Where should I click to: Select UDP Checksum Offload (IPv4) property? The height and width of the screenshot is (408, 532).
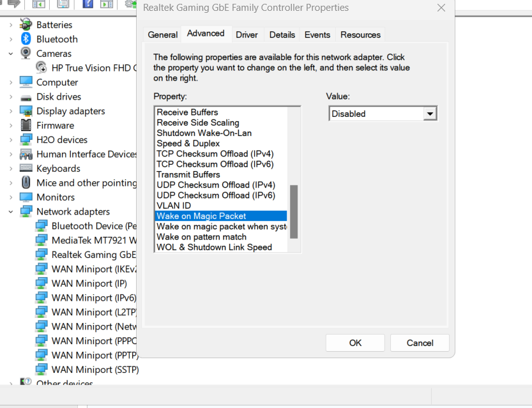click(x=221, y=185)
